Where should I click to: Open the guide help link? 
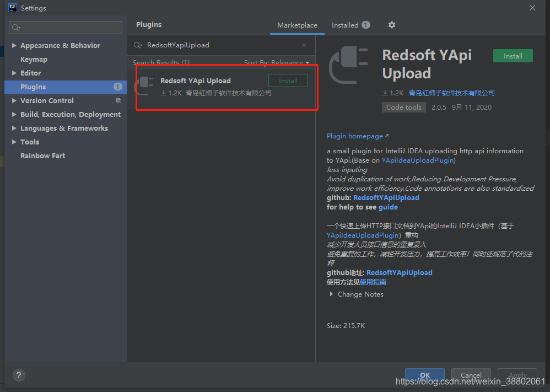click(388, 207)
